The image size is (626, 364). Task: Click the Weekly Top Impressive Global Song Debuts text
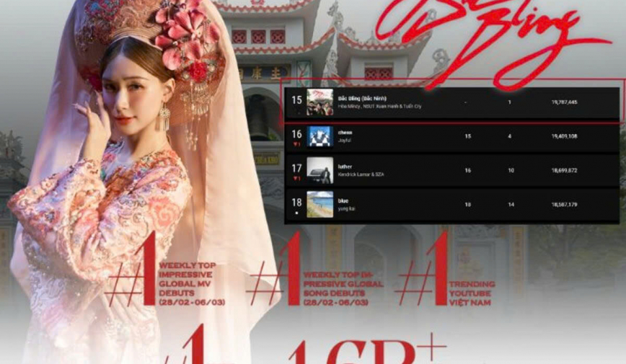tap(343, 288)
